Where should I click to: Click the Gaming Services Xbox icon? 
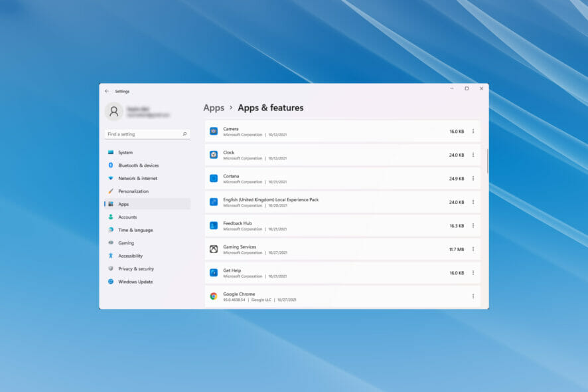click(214, 249)
